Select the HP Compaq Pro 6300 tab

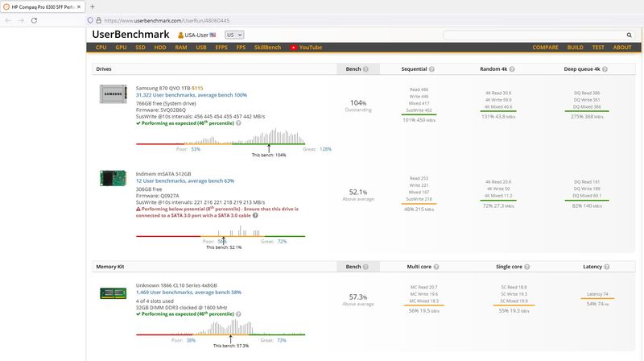point(43,7)
